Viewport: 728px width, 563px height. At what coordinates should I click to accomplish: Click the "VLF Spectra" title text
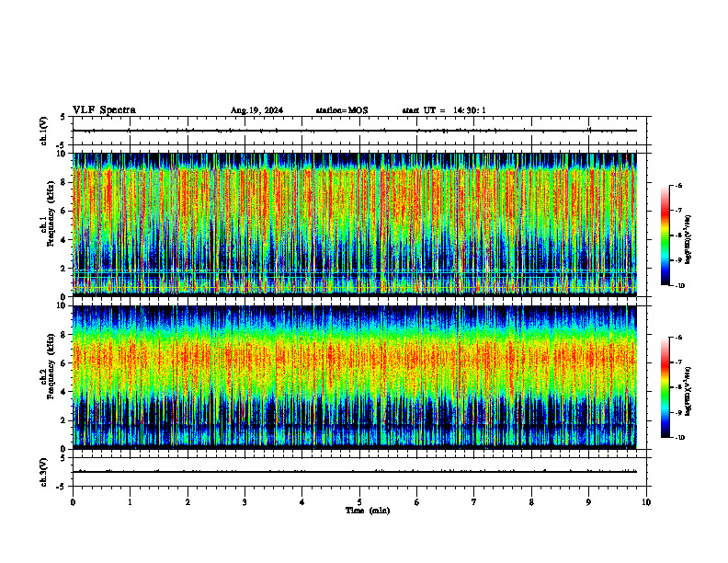(104, 110)
